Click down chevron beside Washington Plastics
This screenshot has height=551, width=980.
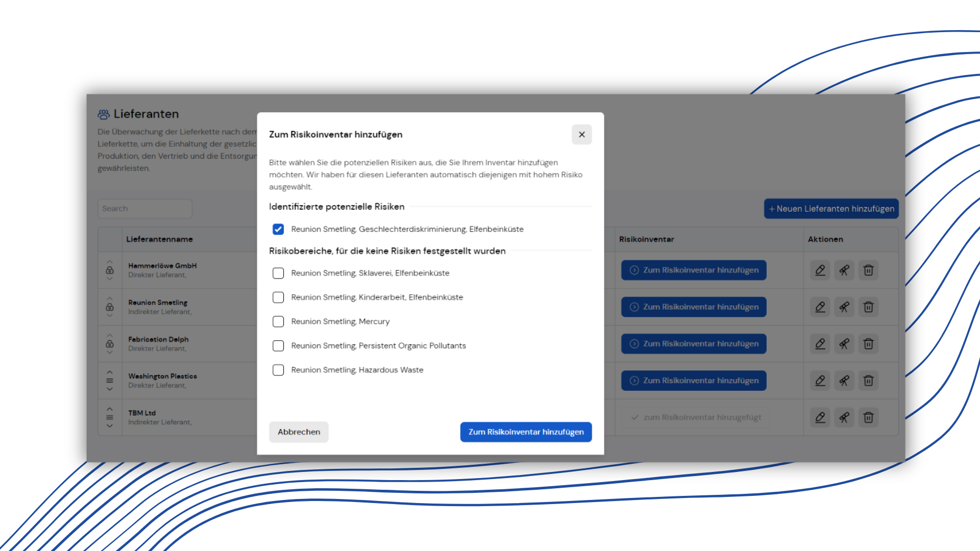(x=109, y=389)
